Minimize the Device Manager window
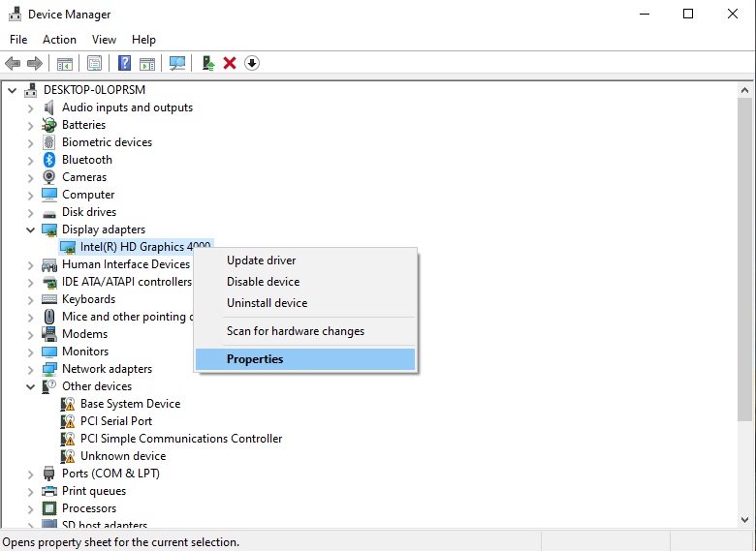This screenshot has width=756, height=551. [645, 14]
